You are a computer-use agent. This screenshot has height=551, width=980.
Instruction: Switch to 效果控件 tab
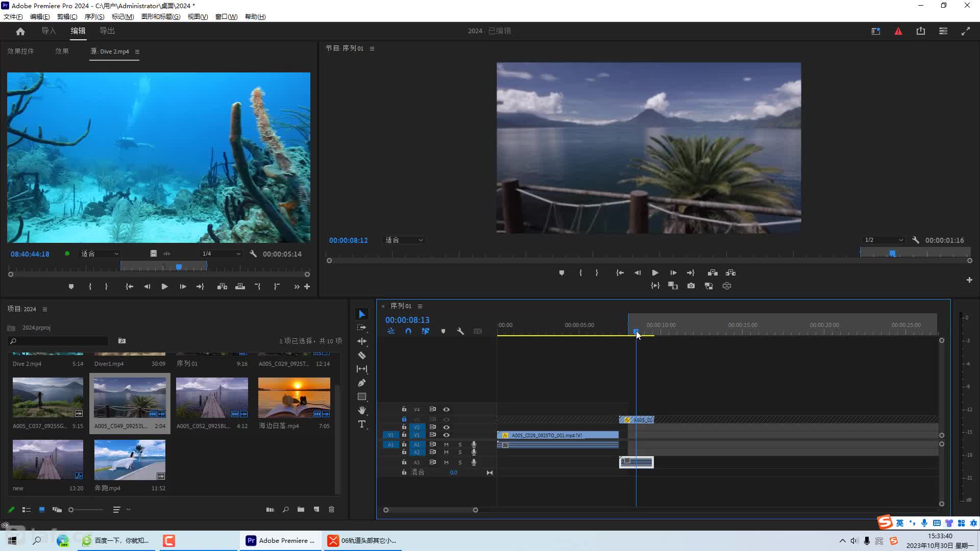point(20,51)
